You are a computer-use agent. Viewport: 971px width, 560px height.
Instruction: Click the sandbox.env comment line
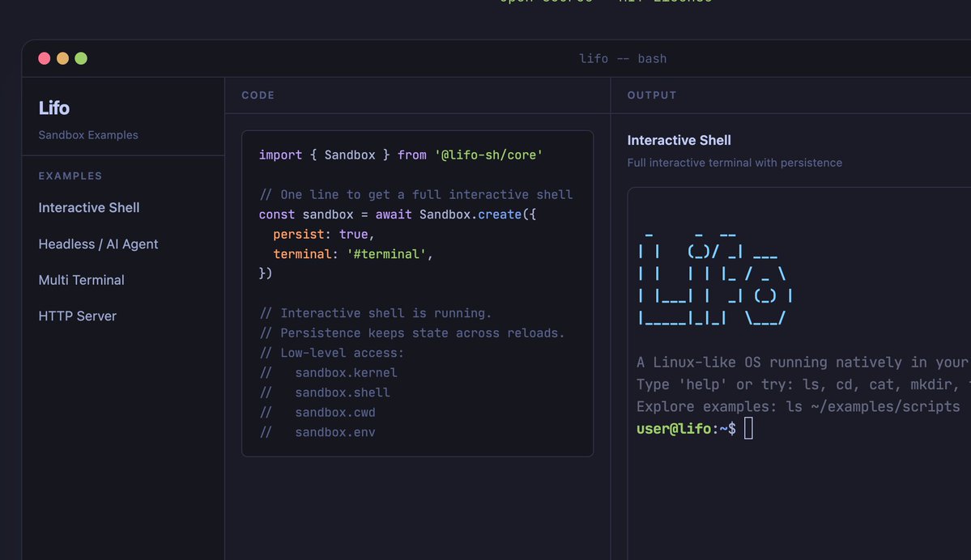coord(317,432)
